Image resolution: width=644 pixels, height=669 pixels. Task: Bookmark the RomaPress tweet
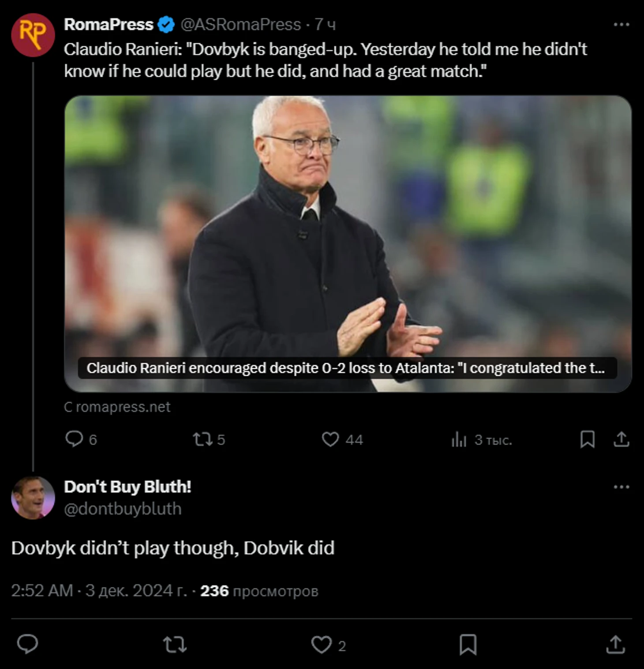tap(587, 439)
